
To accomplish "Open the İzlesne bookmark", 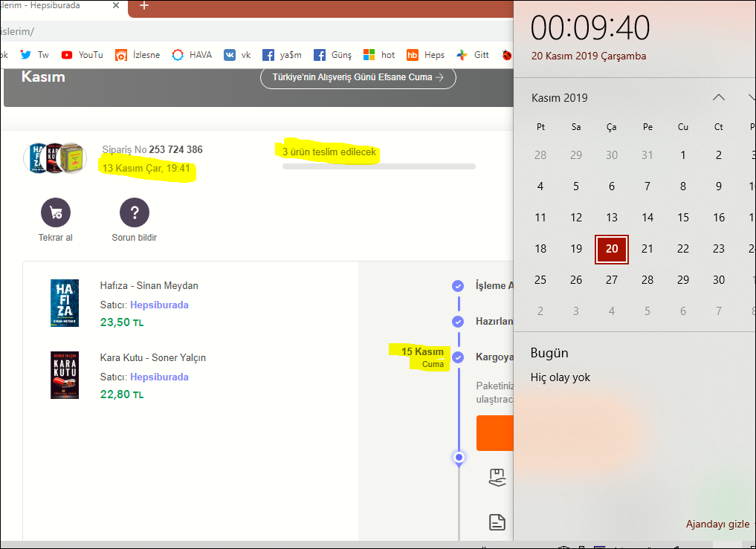I will pos(138,55).
